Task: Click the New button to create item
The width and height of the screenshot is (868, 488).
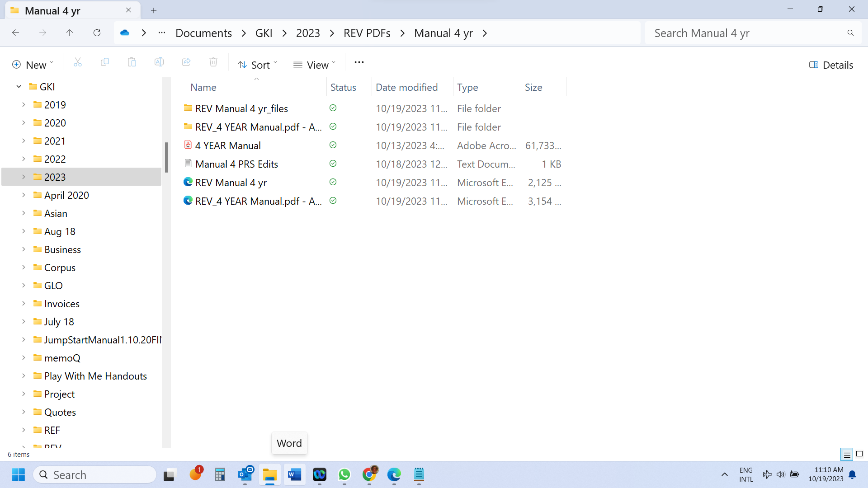Action: click(x=34, y=64)
